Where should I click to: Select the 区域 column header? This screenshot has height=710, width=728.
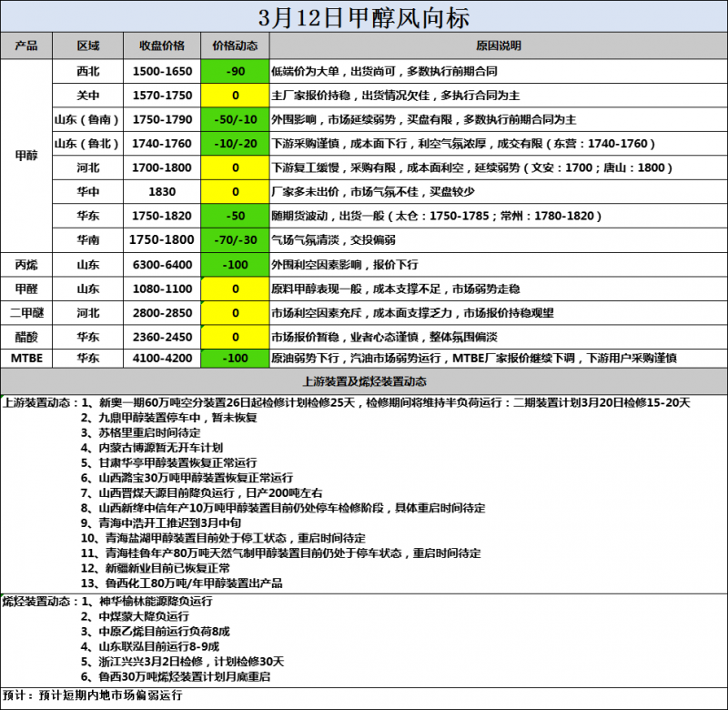tap(87, 46)
